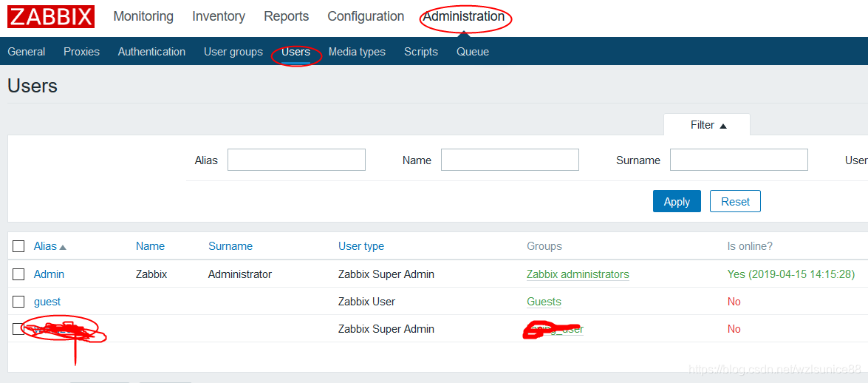Toggle select-all users checkbox
This screenshot has height=383, width=868.
(x=18, y=246)
